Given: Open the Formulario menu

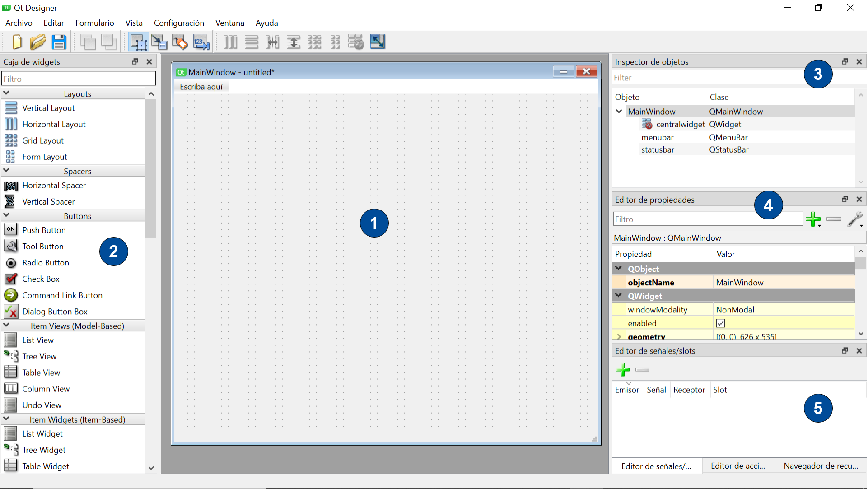Looking at the screenshot, I should pos(95,23).
